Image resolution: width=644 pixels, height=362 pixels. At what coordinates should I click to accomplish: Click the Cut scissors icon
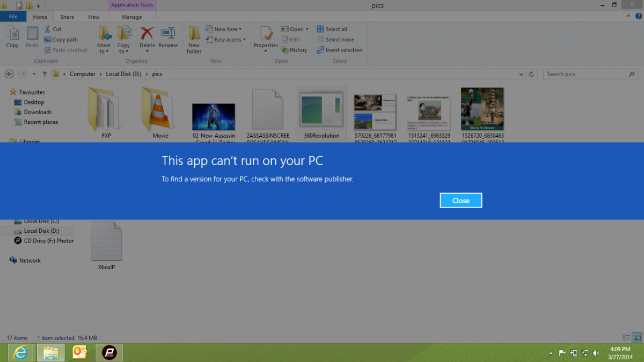[x=48, y=29]
